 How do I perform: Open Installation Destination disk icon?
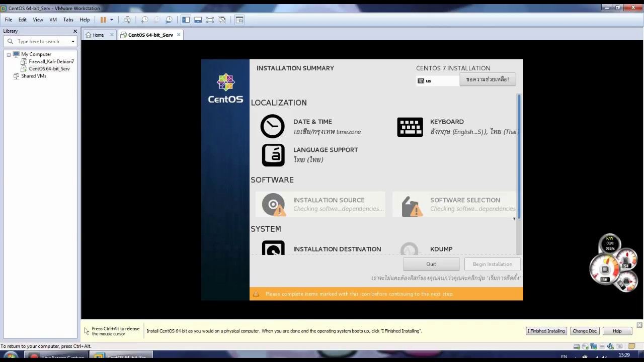tap(273, 248)
